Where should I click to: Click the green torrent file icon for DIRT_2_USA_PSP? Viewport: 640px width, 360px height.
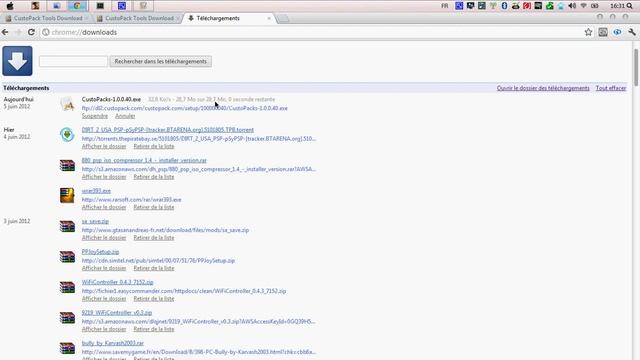[x=67, y=135]
